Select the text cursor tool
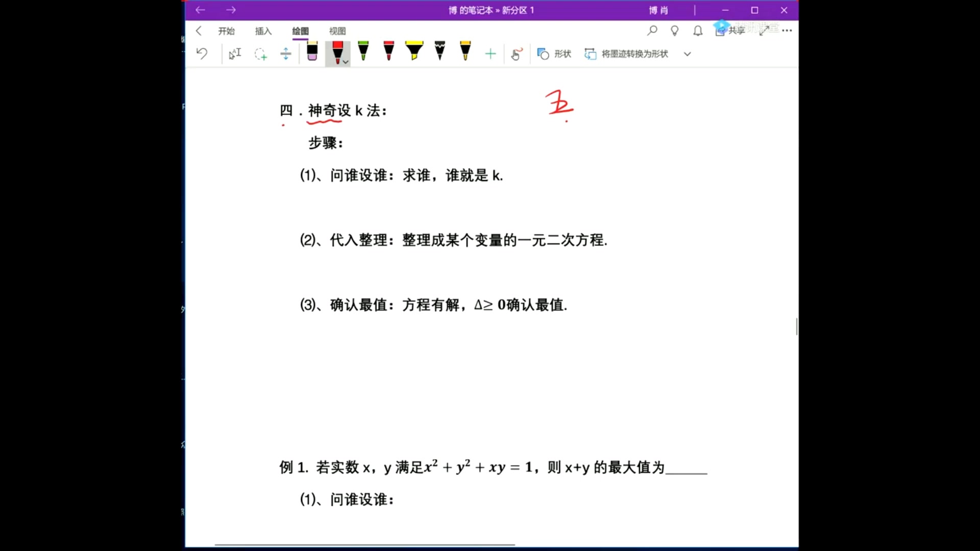The image size is (980, 551). 235,54
